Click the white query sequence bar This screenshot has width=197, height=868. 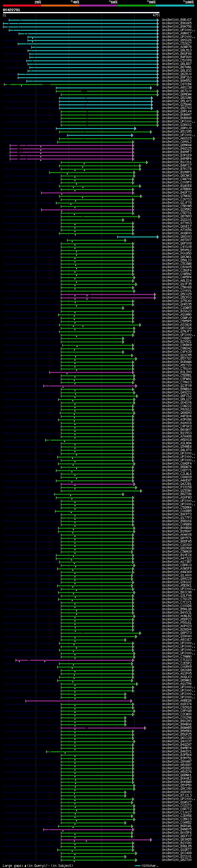[x=81, y=12]
